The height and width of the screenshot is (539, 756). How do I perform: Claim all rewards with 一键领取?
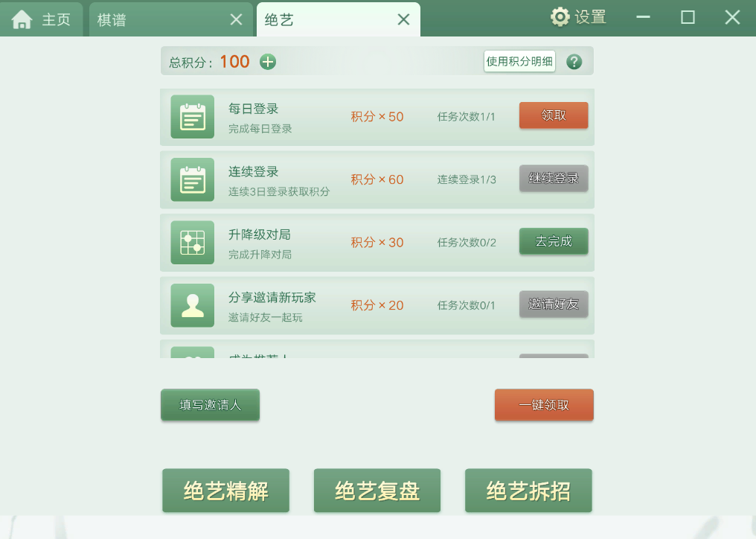tap(544, 405)
